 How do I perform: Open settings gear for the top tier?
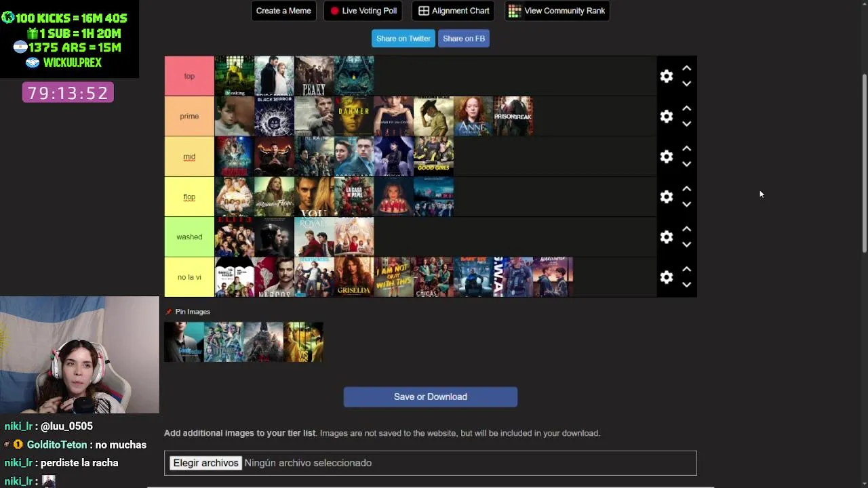[x=667, y=76]
